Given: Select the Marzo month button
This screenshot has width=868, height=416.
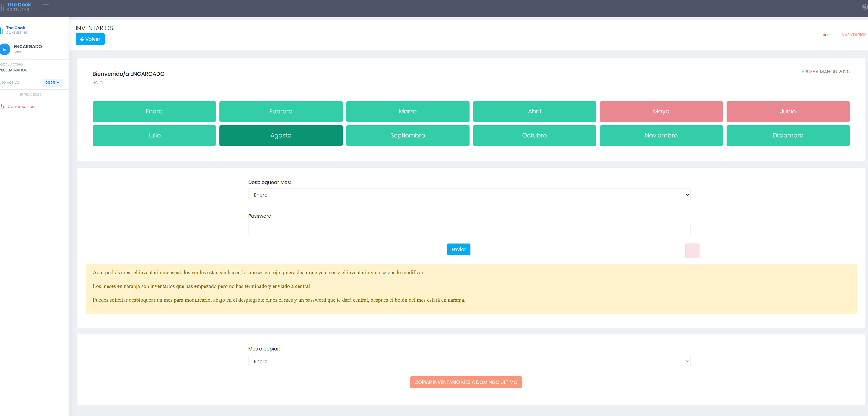Looking at the screenshot, I should 407,111.
